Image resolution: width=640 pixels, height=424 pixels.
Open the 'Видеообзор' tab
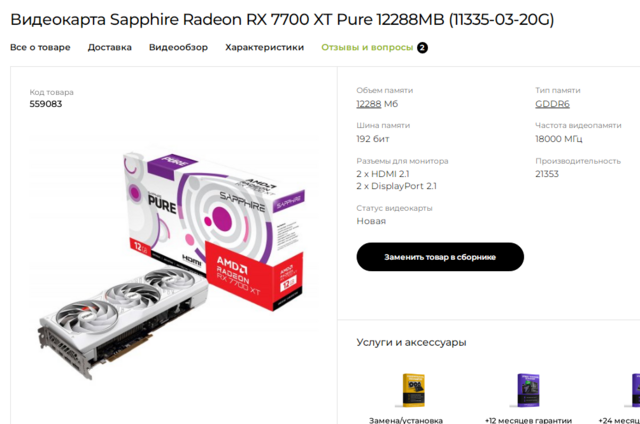178,47
